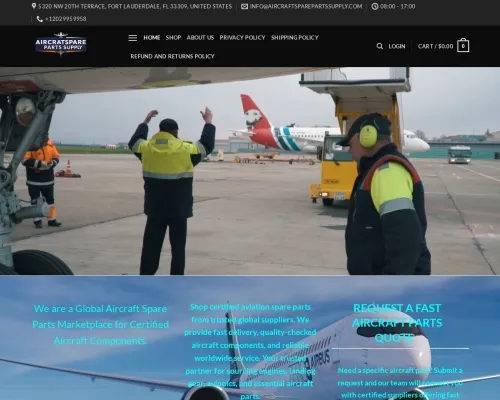Open Refund and Returns Policy page
500x400 pixels.
click(172, 56)
